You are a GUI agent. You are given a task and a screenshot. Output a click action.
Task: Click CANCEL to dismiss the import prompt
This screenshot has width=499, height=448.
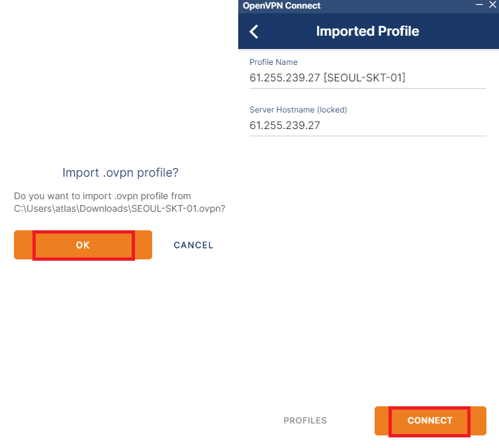click(x=193, y=245)
